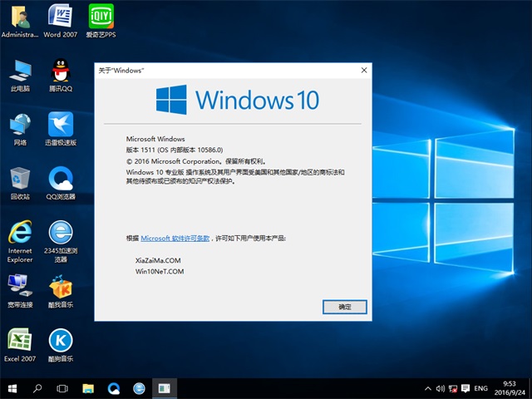Launch the iQIYI PPS desktop icon
Viewport: 532px width, 399px height.
pos(101,17)
